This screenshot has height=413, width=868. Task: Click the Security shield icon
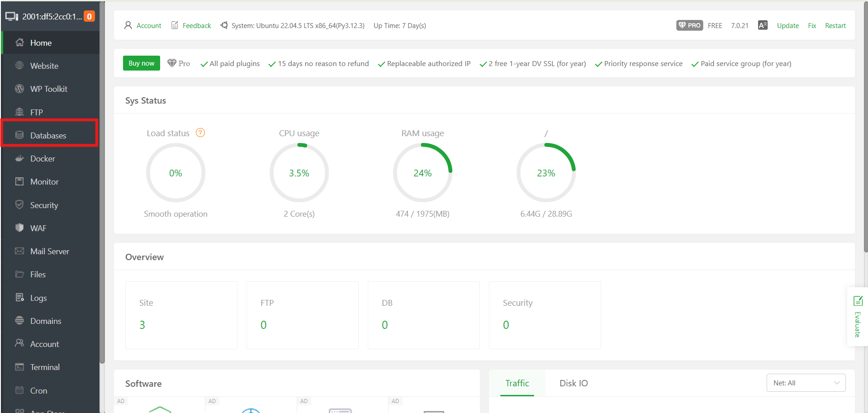click(19, 204)
